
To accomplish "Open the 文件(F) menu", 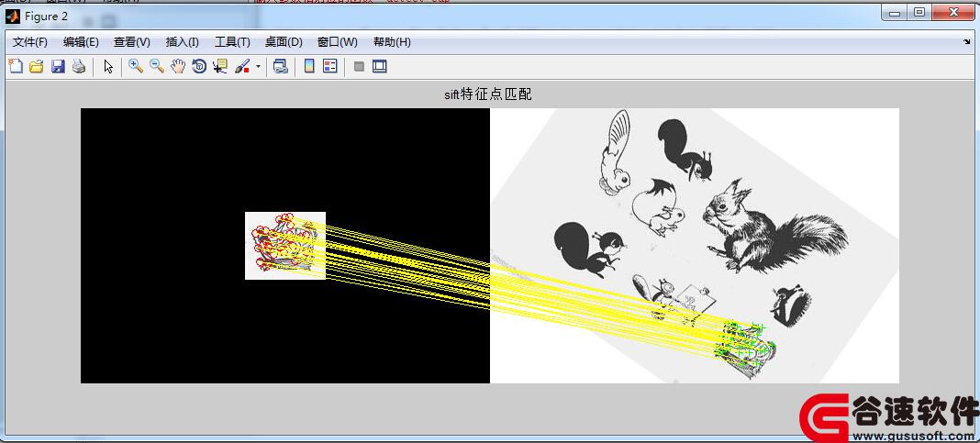I will (30, 42).
